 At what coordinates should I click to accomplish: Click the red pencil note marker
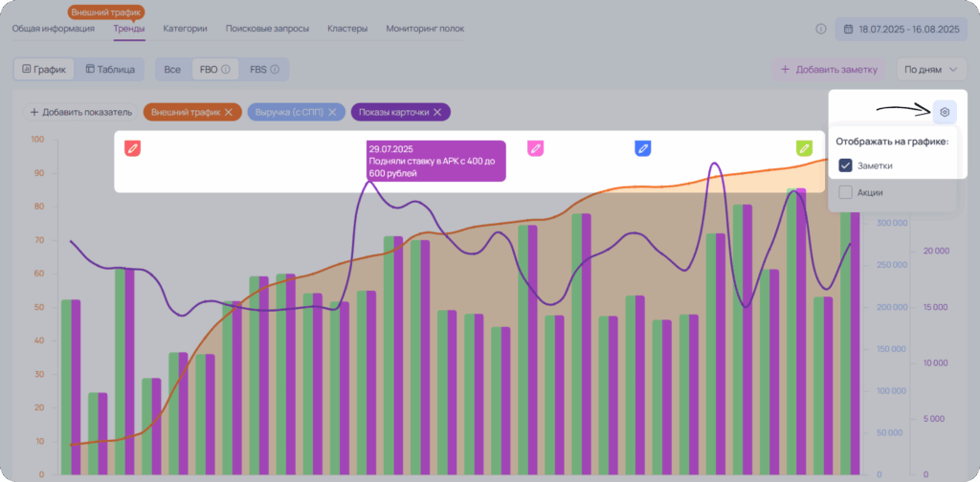point(132,148)
